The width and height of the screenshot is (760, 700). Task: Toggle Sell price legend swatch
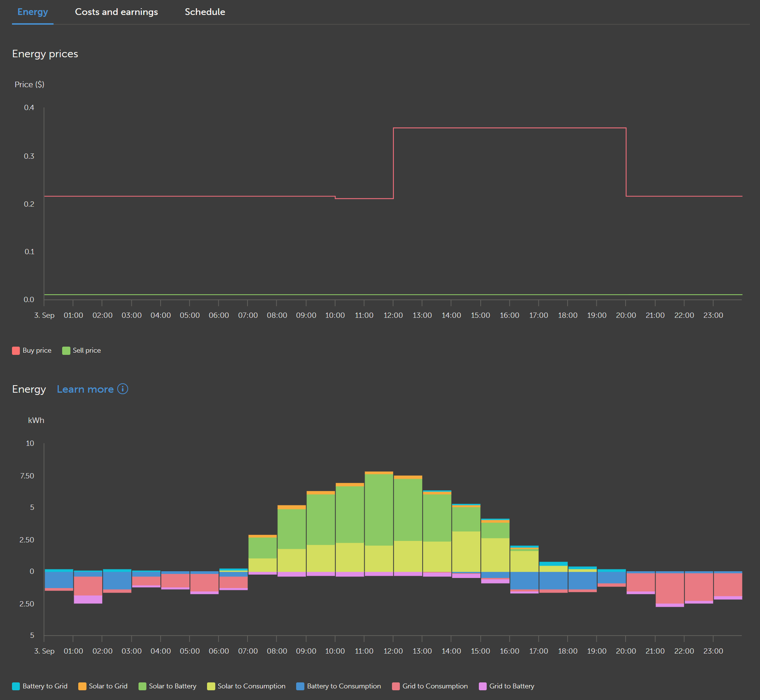pos(66,351)
